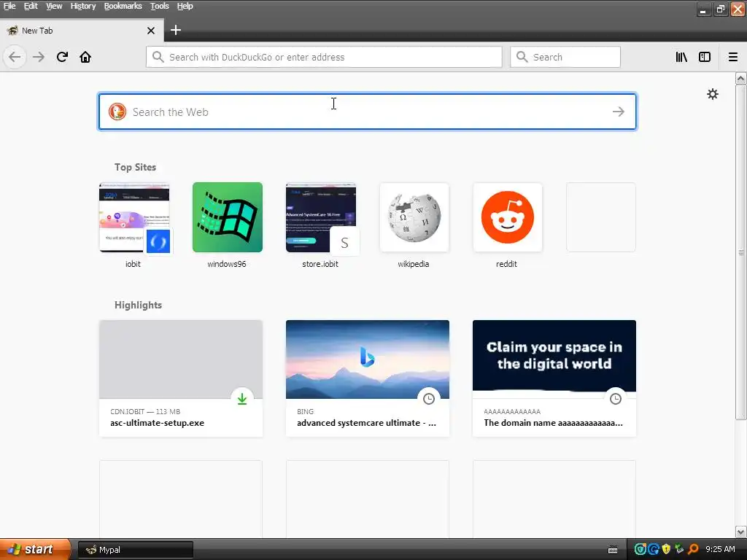747x560 pixels.
Task: Click the scrollbar up arrow
Action: coord(741,78)
